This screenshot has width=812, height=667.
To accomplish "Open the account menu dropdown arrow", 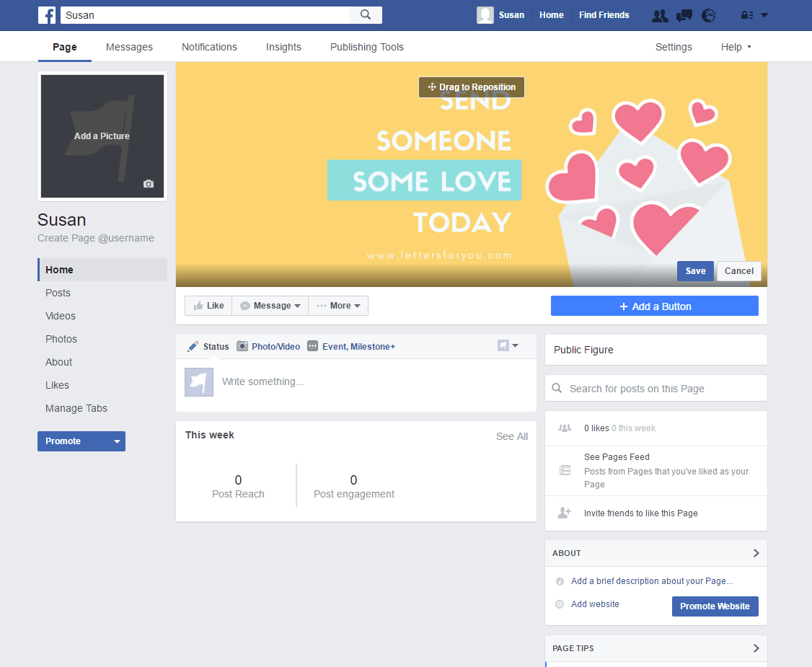I will (x=764, y=16).
